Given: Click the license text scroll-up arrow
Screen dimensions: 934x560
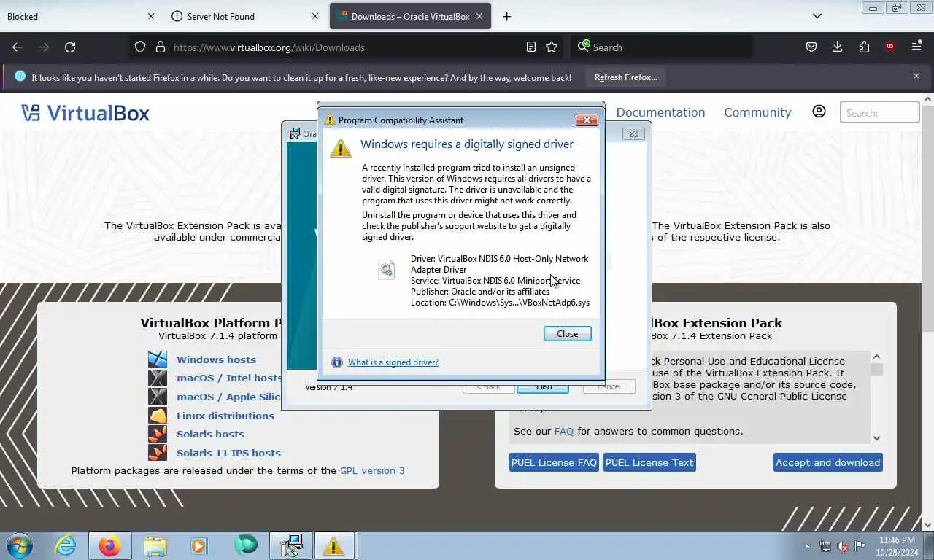Looking at the screenshot, I should coord(876,357).
